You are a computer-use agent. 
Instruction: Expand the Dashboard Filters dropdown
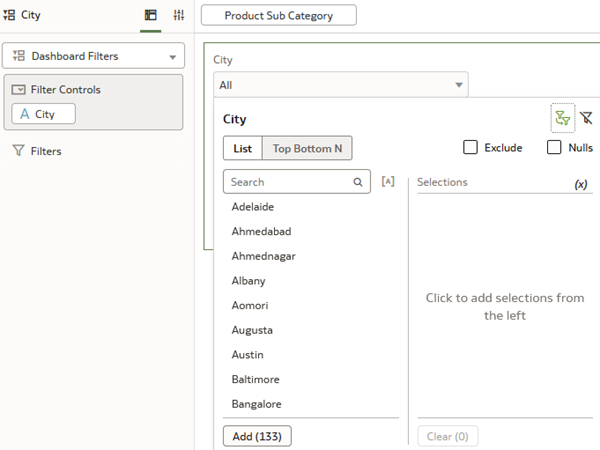pyautogui.click(x=172, y=57)
